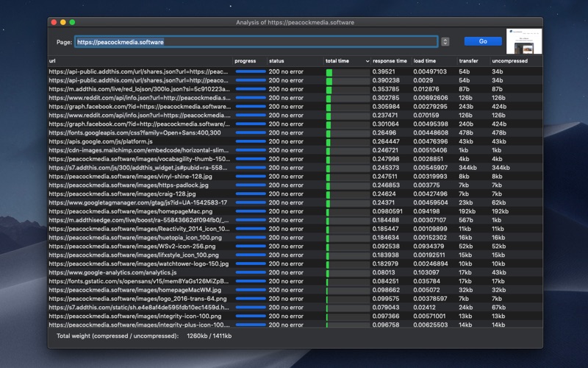The width and height of the screenshot is (588, 368).
Task: Select the fonts.googleapis.com css row
Action: tap(295, 133)
